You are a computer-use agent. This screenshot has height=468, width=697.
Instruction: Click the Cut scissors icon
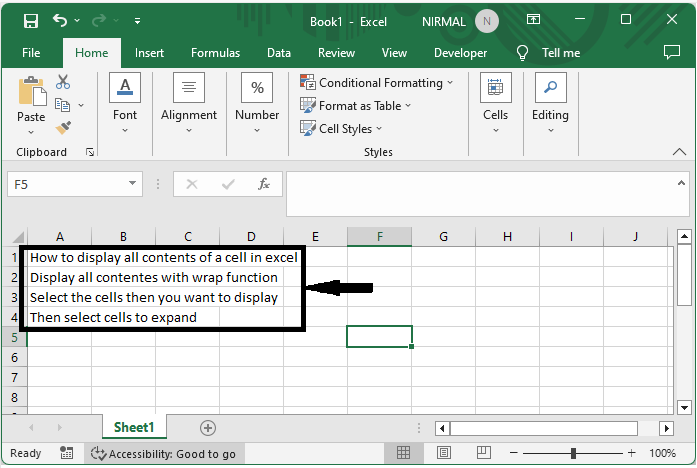pyautogui.click(x=63, y=82)
